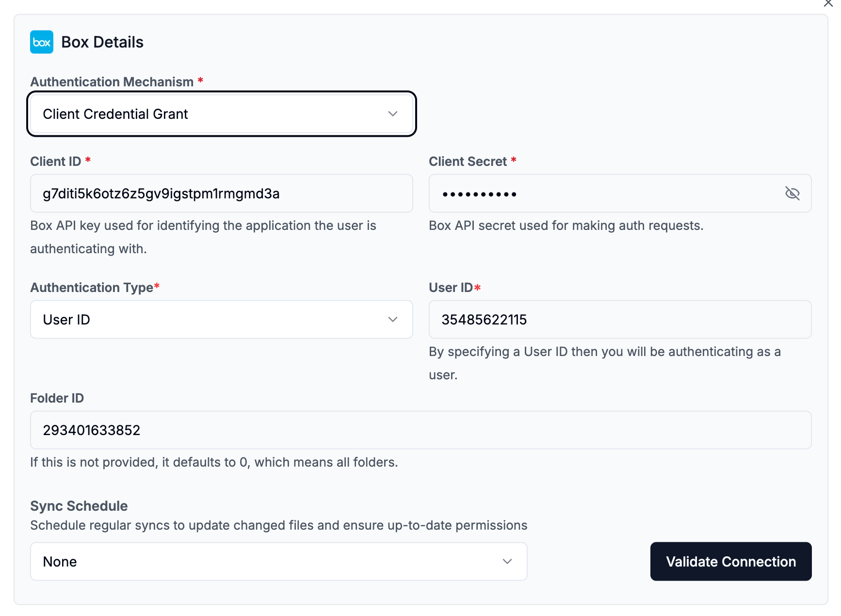Click the chevron arrow beside User ID option
The height and width of the screenshot is (616, 841).
click(x=392, y=320)
